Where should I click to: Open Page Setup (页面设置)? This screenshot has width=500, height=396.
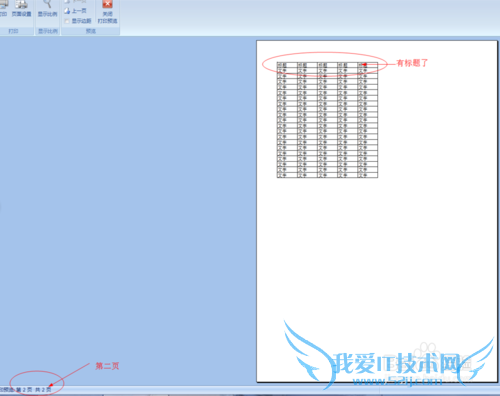(21, 9)
